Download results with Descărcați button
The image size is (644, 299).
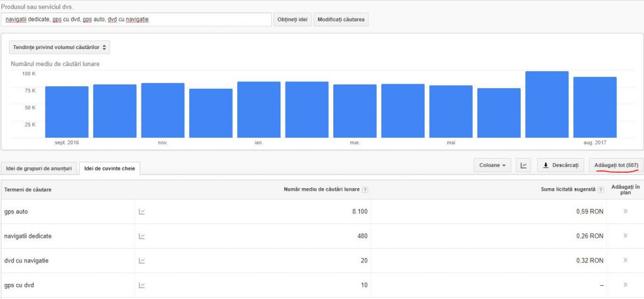(x=561, y=166)
